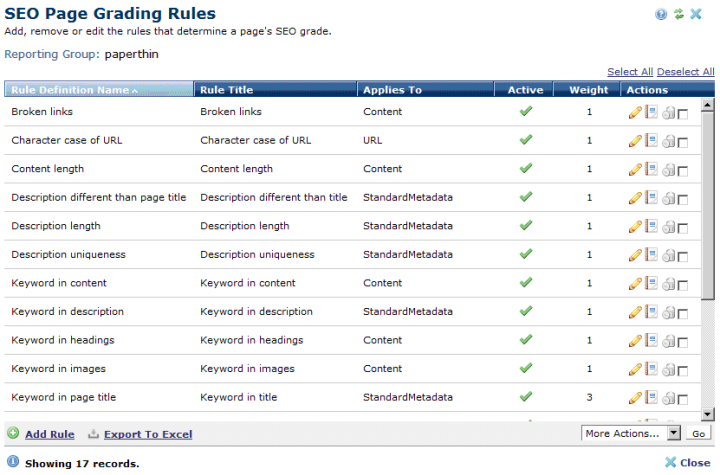Click the properties page icon for Keyword in images
This screenshot has width=720, height=475.
651,369
